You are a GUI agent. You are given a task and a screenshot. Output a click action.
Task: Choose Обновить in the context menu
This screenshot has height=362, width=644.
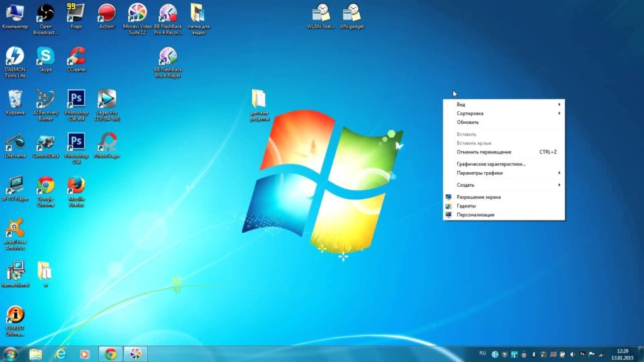[x=467, y=122]
